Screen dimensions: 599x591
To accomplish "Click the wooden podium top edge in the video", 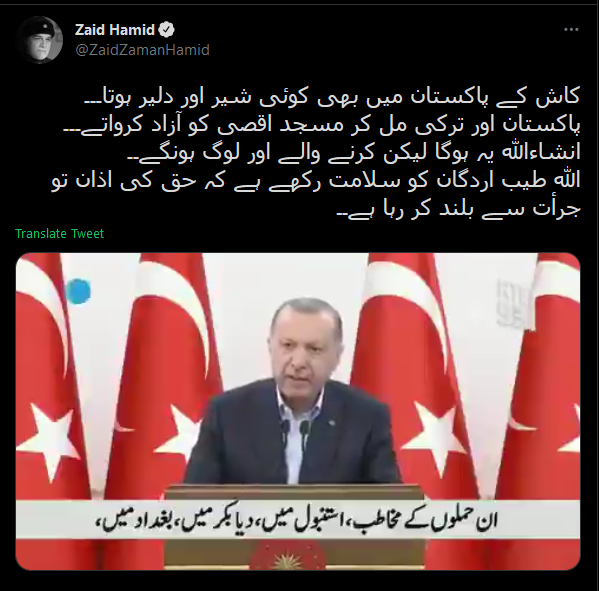I will [292, 489].
